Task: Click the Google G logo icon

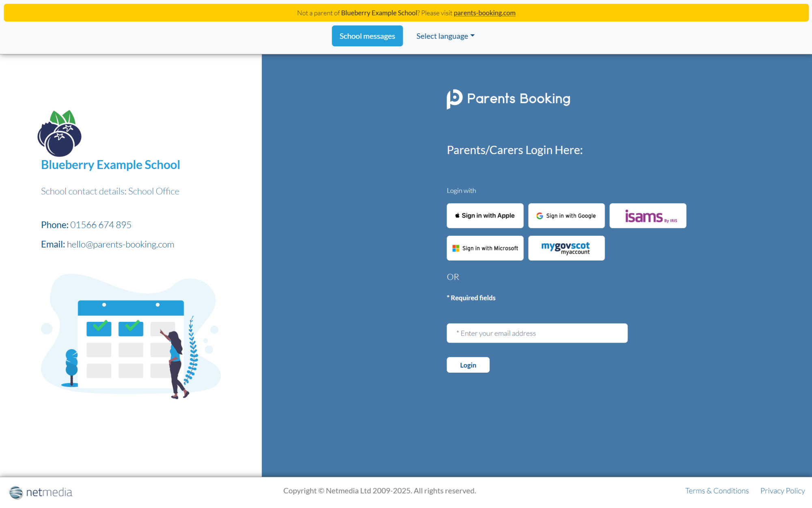Action: (x=540, y=216)
